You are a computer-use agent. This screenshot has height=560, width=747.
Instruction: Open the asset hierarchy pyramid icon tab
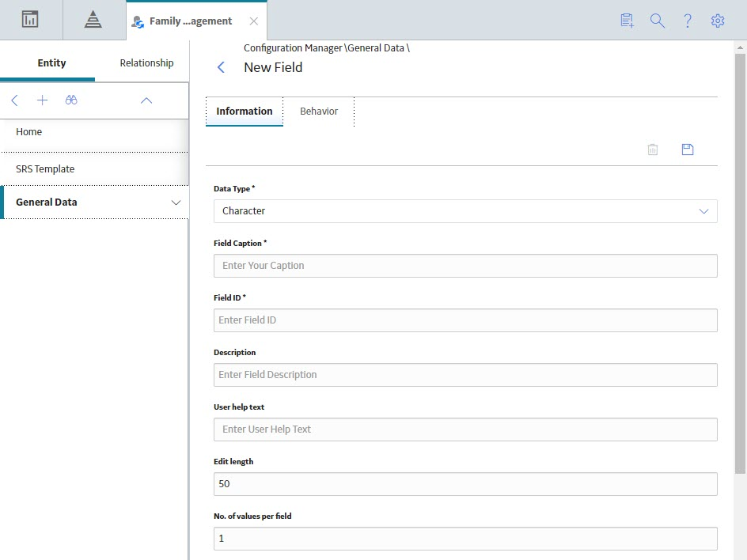click(x=93, y=20)
